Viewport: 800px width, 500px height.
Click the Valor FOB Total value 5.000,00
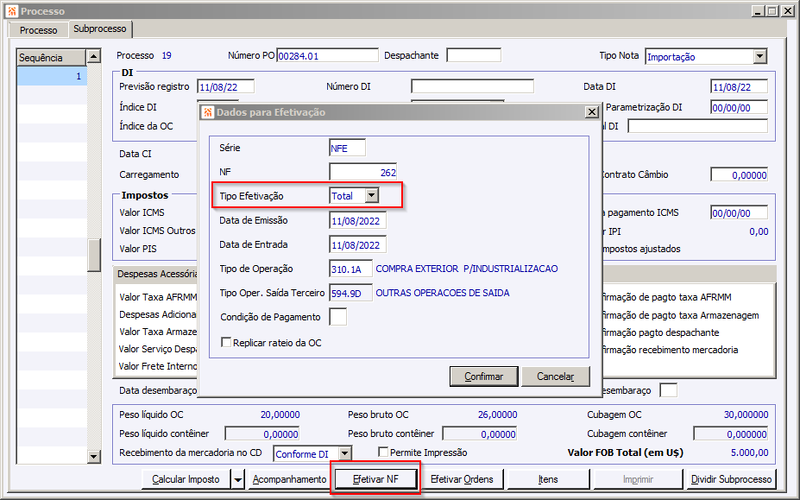click(x=749, y=453)
